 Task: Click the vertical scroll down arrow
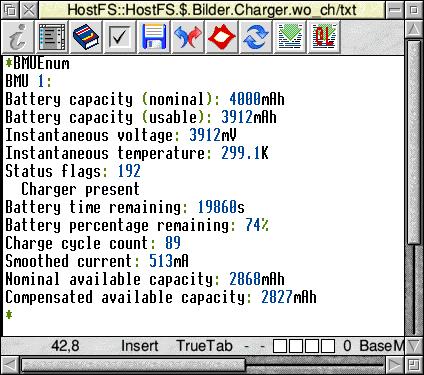point(414,346)
